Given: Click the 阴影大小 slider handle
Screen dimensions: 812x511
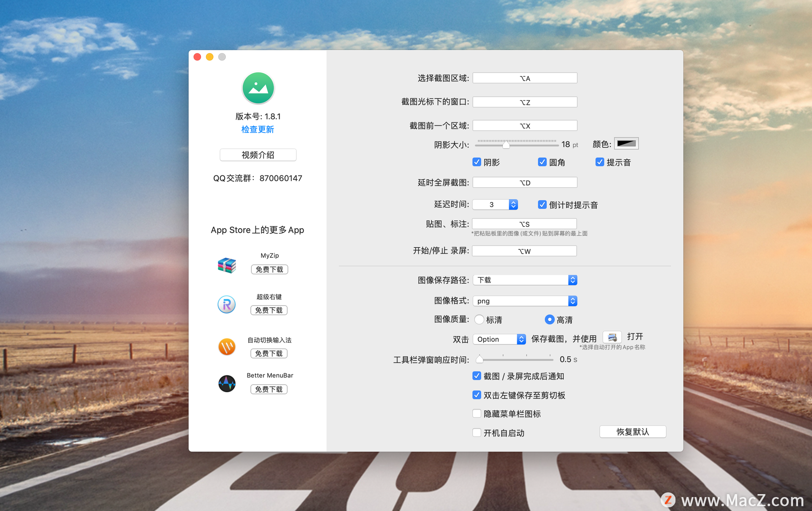Looking at the screenshot, I should 506,145.
